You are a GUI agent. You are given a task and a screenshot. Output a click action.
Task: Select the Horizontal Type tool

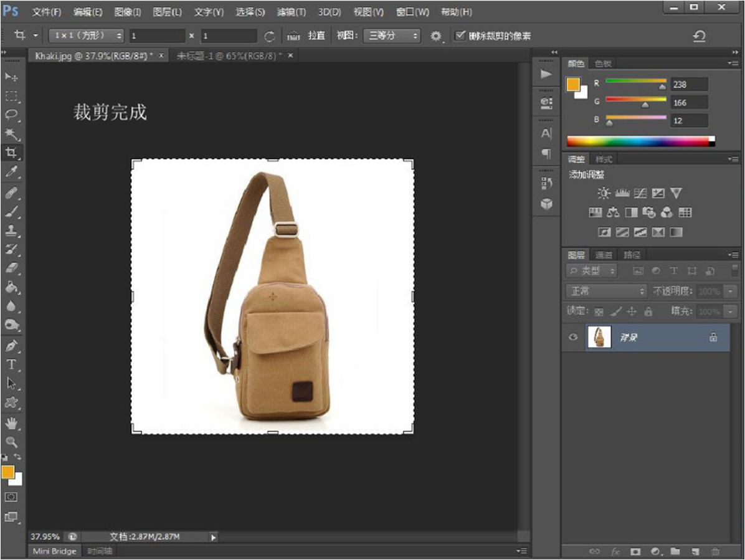pos(12,364)
